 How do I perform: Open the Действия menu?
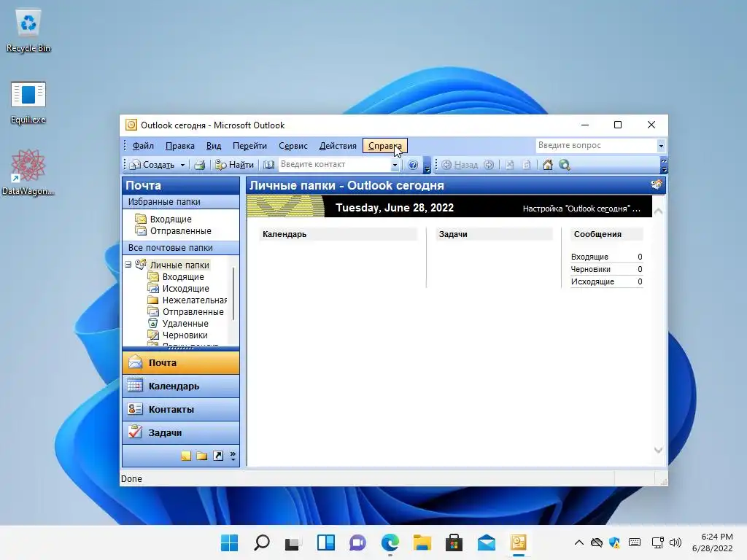(338, 146)
